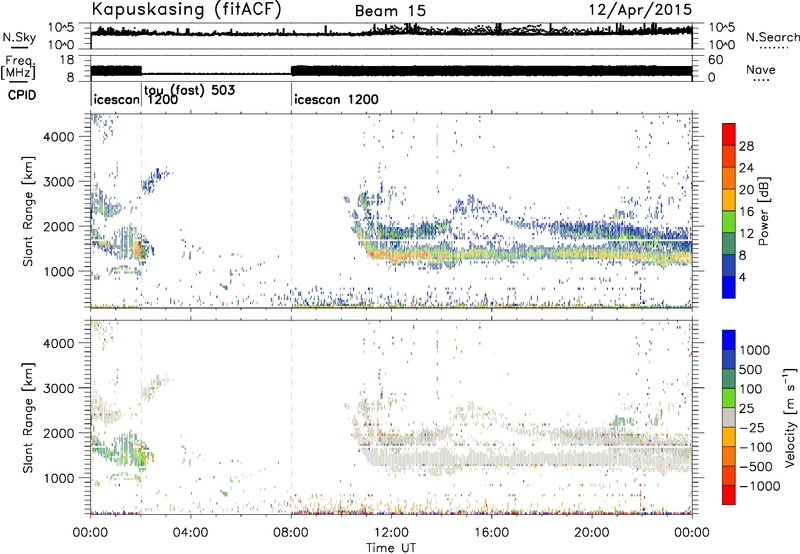Click the 'icescan 1200' label at 08:00
Screen dimensions: 800x554
336,99
